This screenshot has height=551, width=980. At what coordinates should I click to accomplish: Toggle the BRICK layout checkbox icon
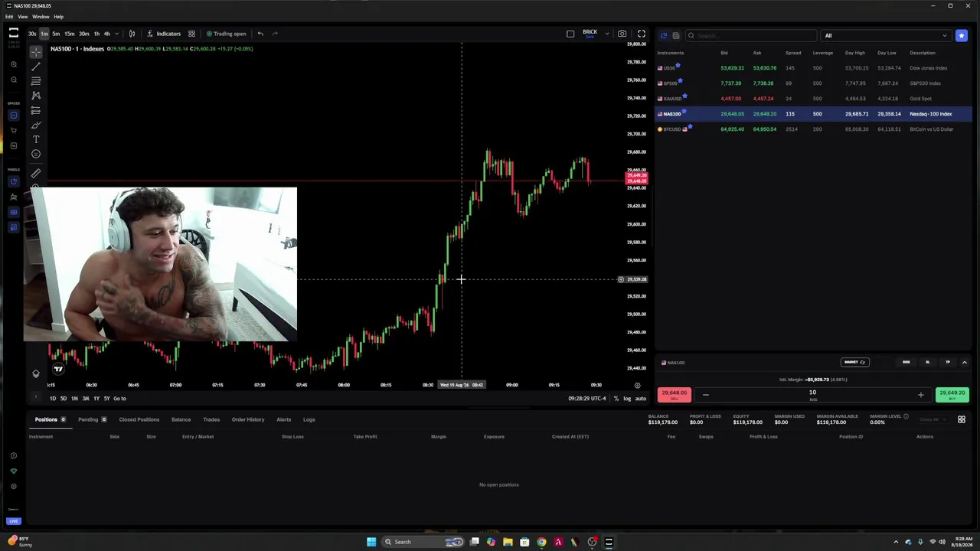click(x=570, y=34)
